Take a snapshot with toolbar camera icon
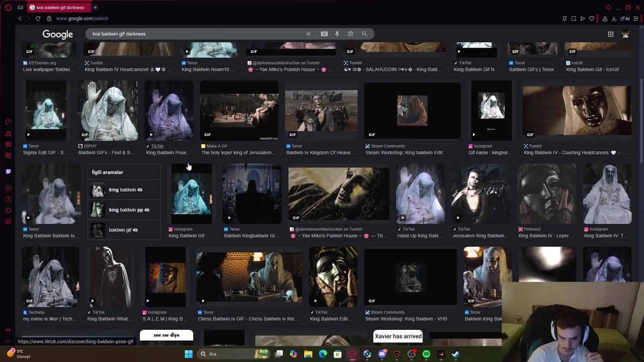Screen dimensions: 644x362 pyautogui.click(x=574, y=19)
